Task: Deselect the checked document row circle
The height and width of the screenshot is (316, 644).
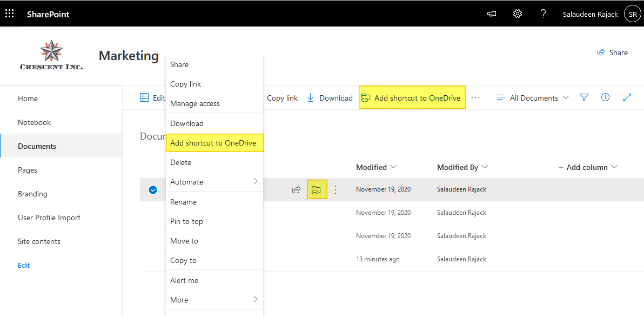Action: pyautogui.click(x=153, y=189)
